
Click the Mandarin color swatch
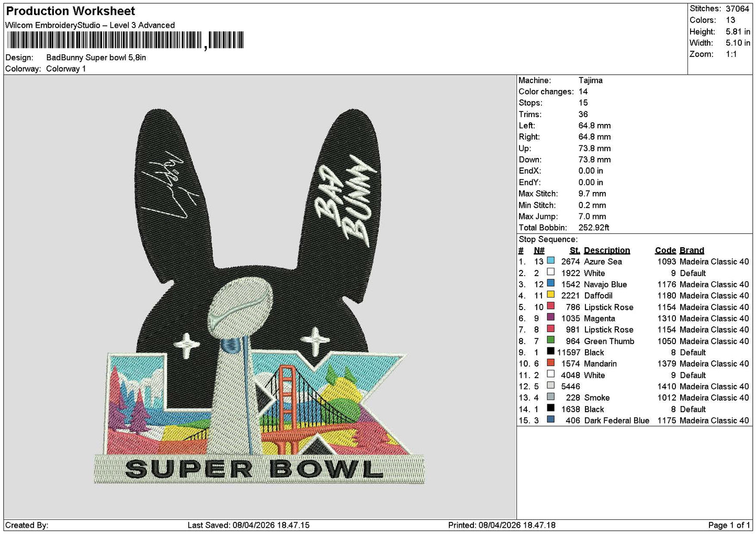click(x=550, y=363)
